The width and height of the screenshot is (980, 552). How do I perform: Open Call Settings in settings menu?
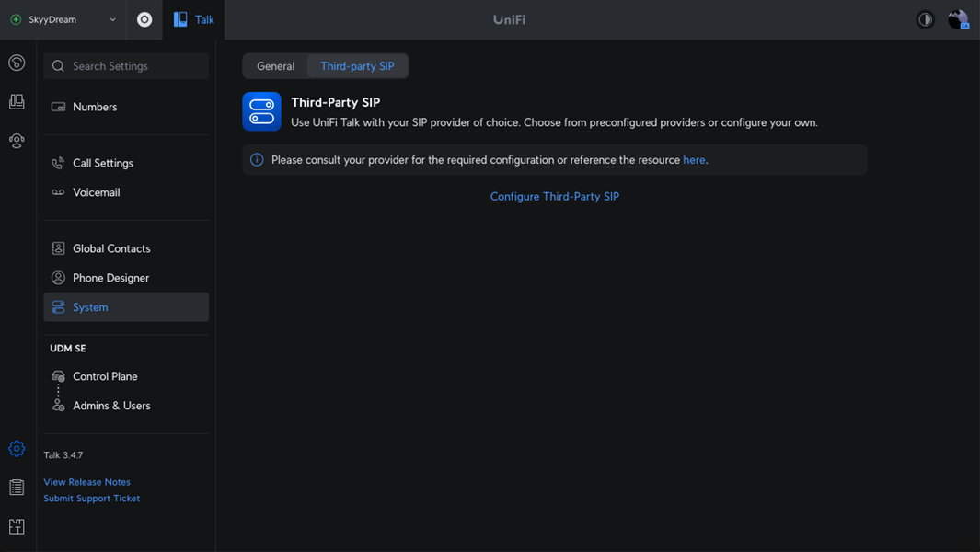(x=103, y=163)
